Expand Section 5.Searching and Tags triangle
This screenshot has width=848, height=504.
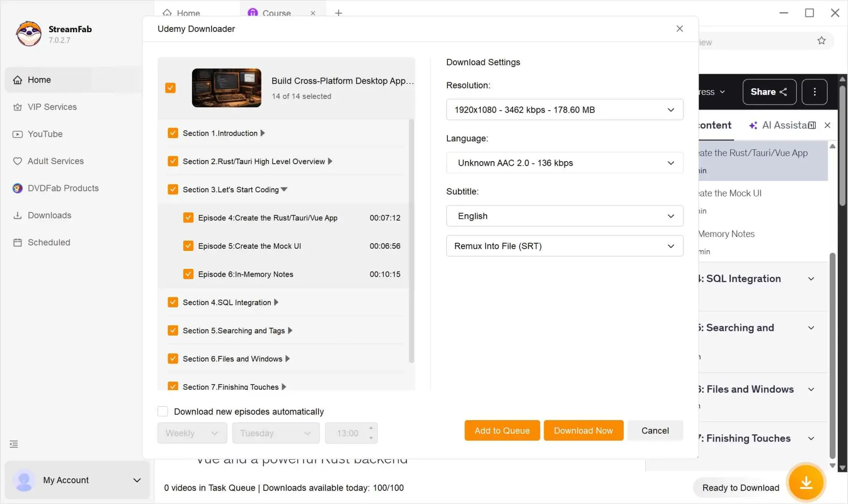point(290,330)
